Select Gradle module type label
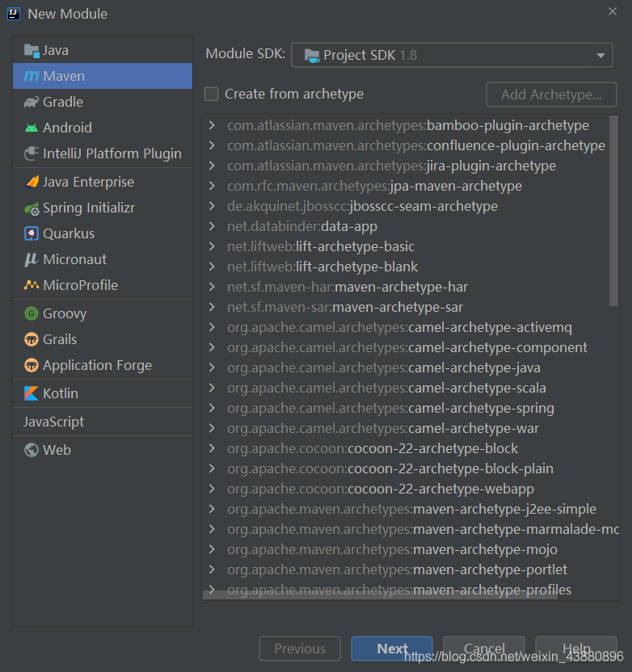Screen dimensions: 632x672 tap(63, 102)
